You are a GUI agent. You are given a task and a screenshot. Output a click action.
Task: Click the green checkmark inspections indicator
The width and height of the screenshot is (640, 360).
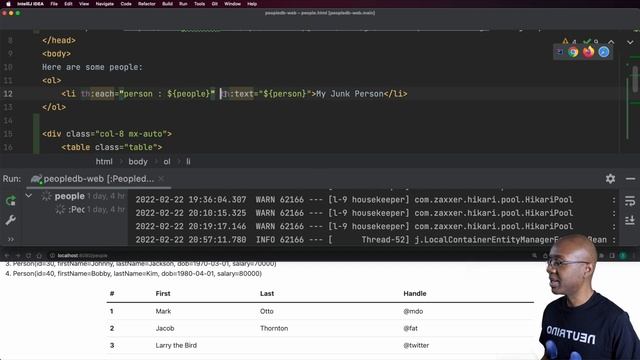(x=591, y=42)
